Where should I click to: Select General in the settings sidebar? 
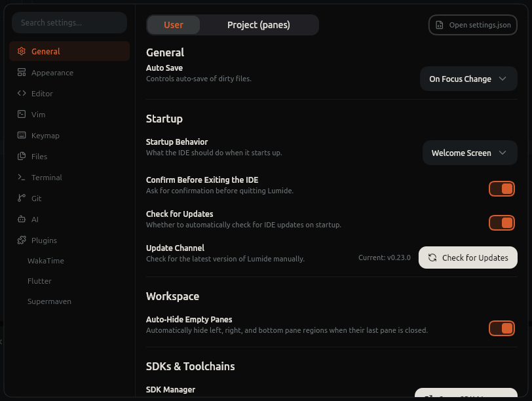tap(69, 51)
